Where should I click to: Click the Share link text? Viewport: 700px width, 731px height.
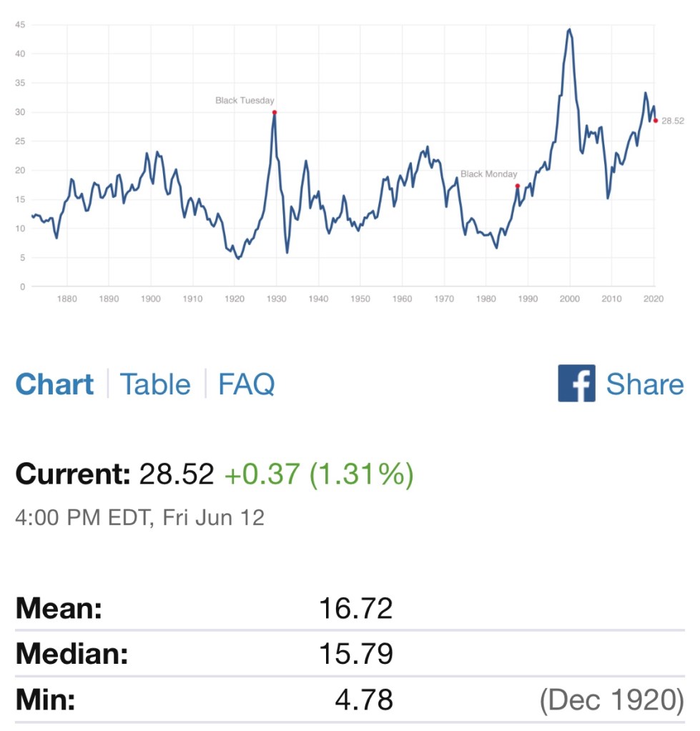(645, 384)
